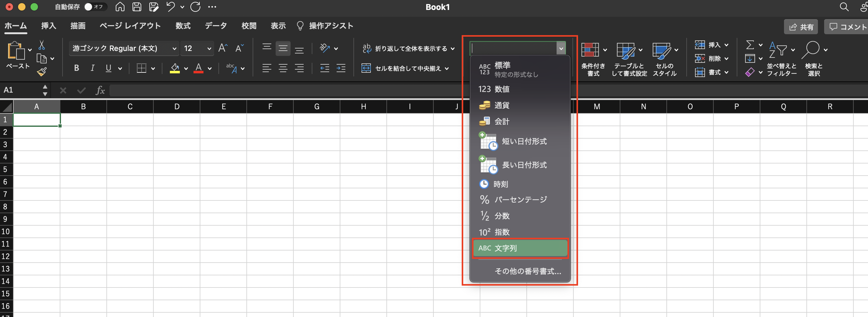Select the 文字列 format option

(x=520, y=248)
